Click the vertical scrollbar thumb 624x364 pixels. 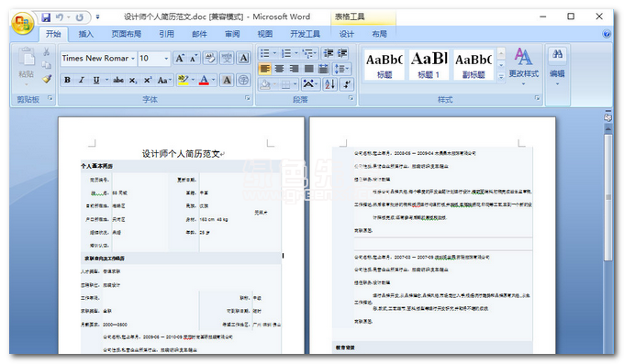(x=607, y=197)
